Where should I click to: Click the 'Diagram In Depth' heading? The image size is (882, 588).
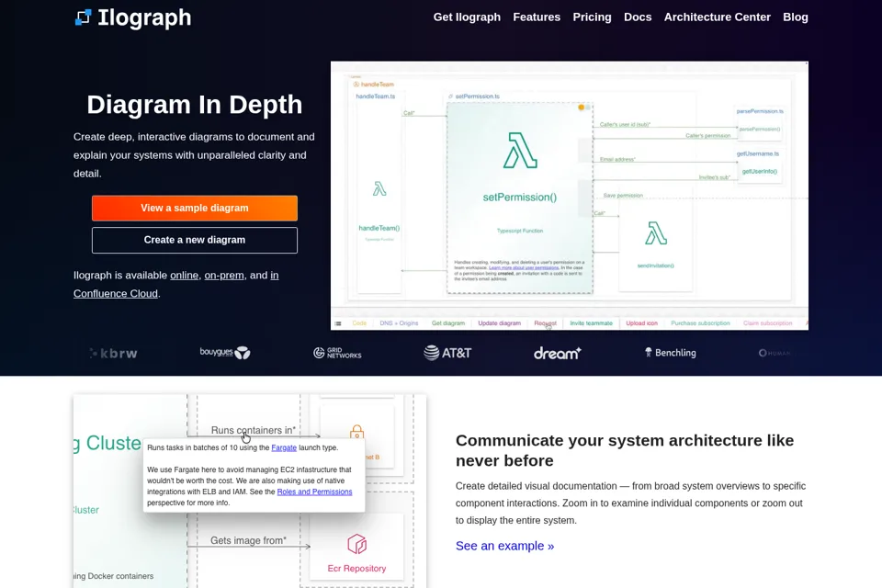195,105
